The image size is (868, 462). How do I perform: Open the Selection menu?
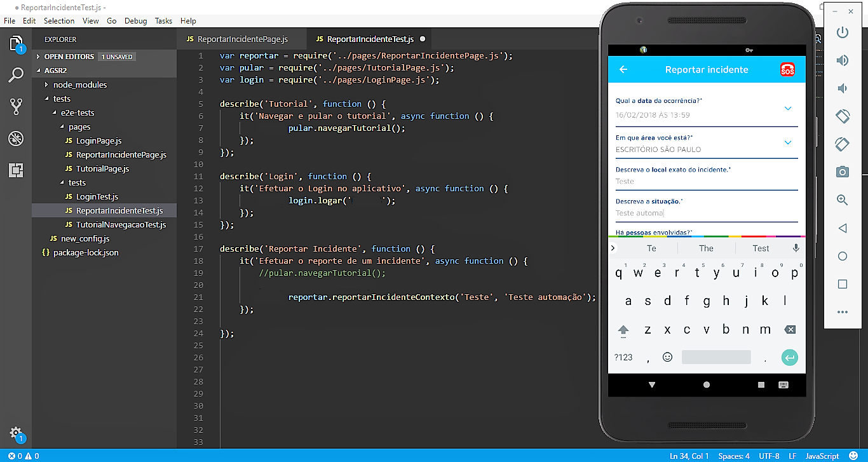click(59, 21)
